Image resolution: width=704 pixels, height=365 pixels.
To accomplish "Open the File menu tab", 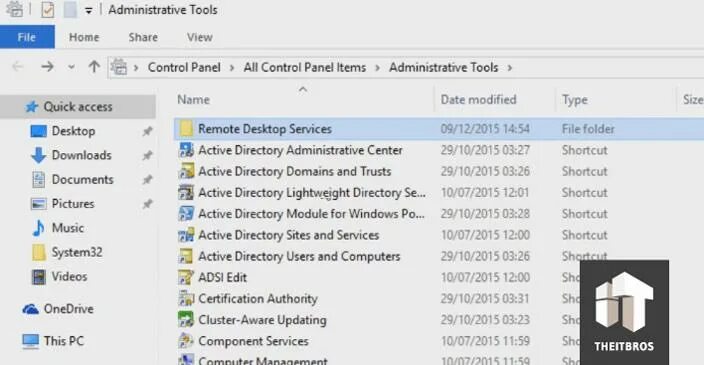I will [27, 37].
